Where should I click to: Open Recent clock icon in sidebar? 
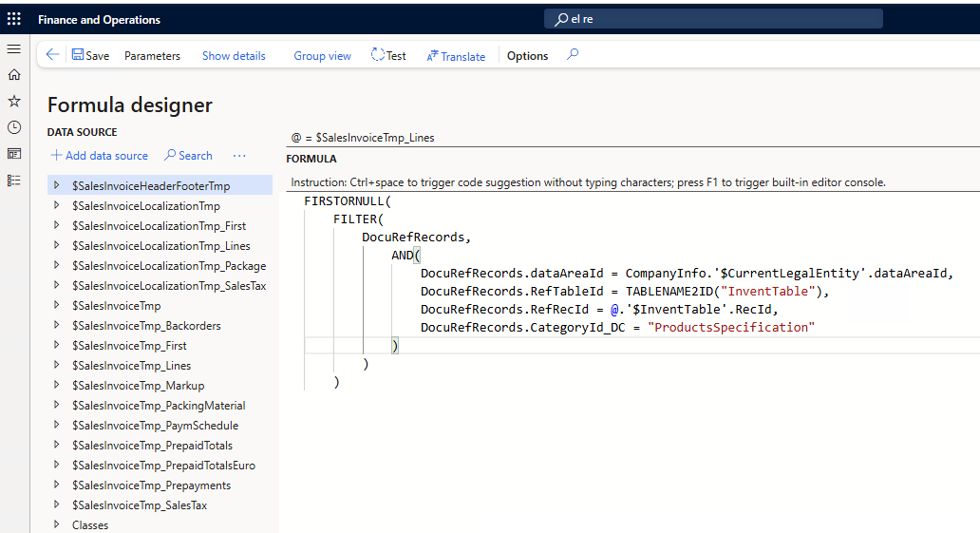tap(14, 127)
